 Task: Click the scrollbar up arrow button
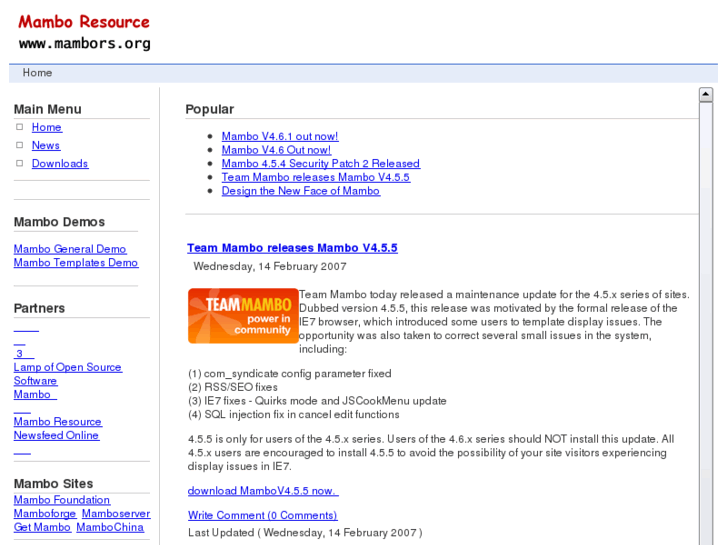pos(706,95)
